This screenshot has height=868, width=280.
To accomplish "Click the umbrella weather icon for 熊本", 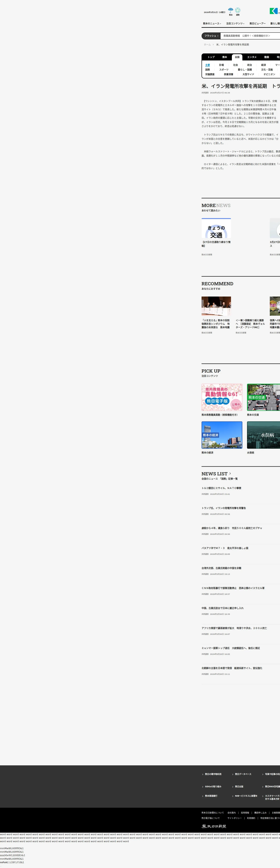I will (x=231, y=11).
